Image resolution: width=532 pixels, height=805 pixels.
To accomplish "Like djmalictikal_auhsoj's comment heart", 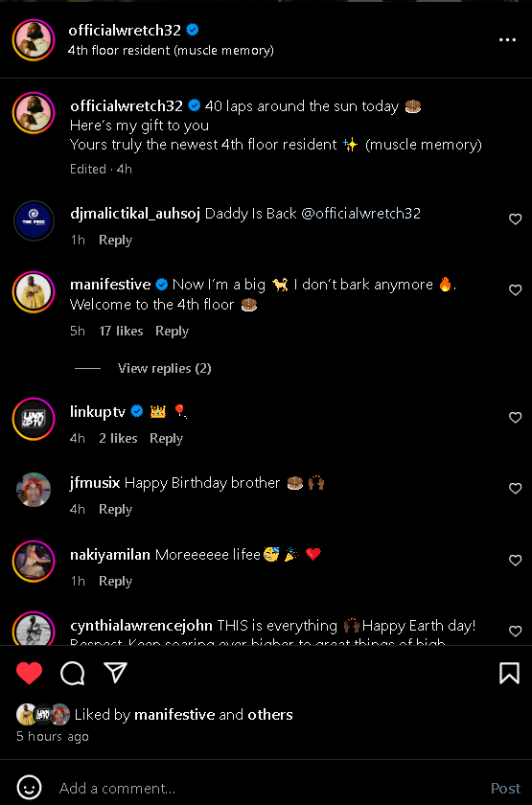I will click(515, 219).
